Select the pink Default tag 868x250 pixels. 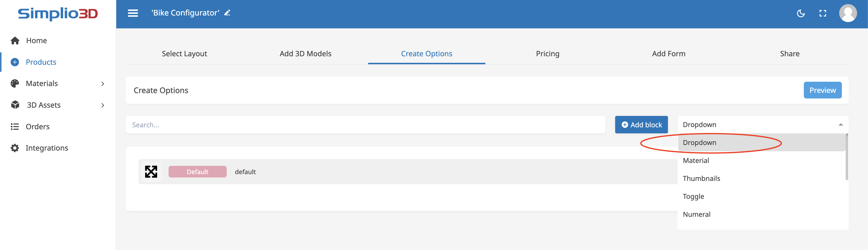(197, 172)
